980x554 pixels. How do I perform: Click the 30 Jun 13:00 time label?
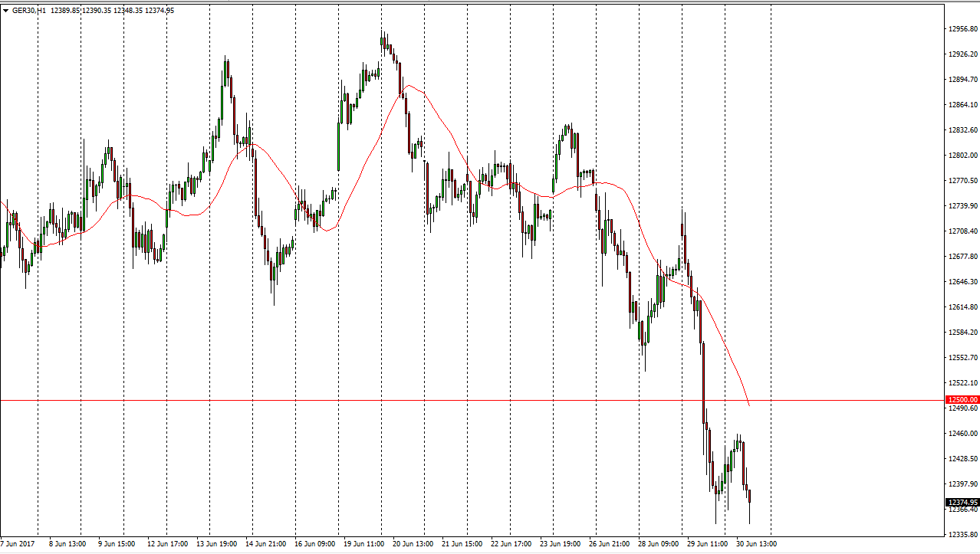tap(755, 544)
